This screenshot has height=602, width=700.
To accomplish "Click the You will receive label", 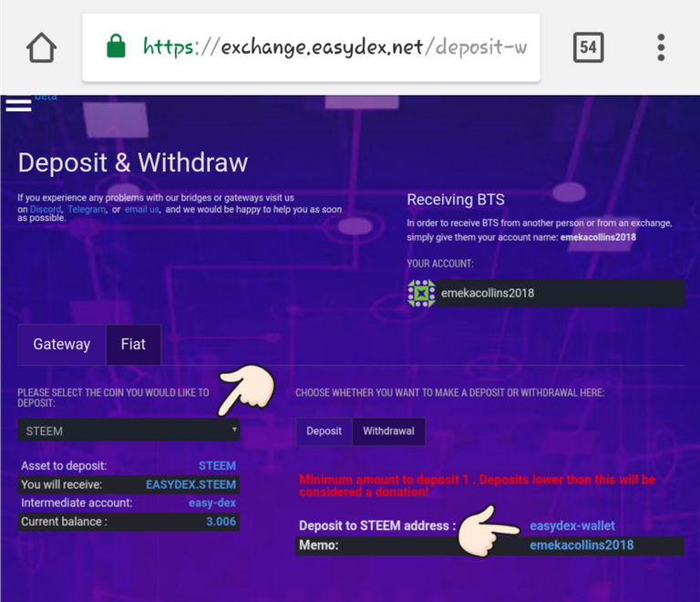I will click(x=62, y=484).
